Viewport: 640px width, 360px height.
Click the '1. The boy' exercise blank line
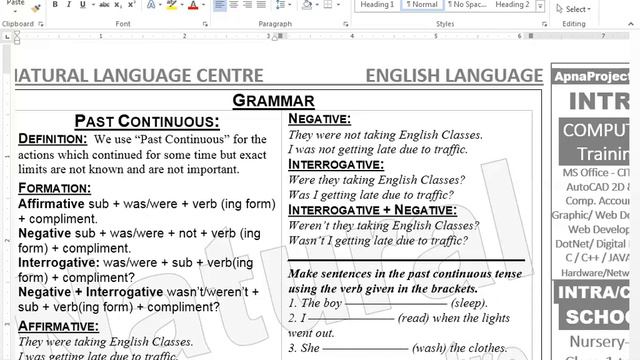(x=396, y=304)
